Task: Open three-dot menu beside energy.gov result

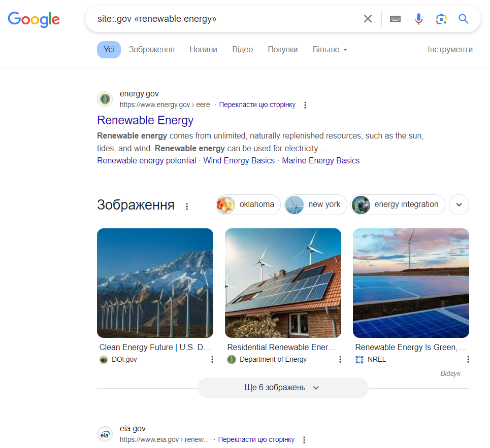Action: point(305,105)
